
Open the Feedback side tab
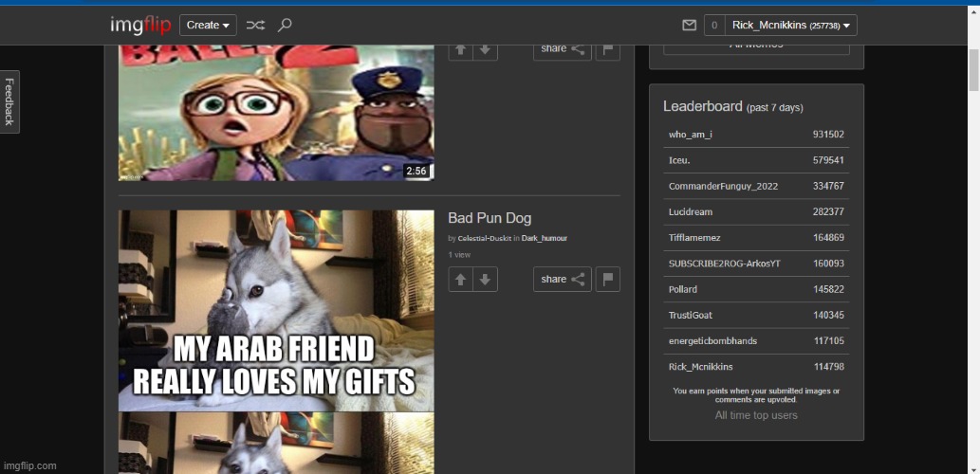(9, 101)
